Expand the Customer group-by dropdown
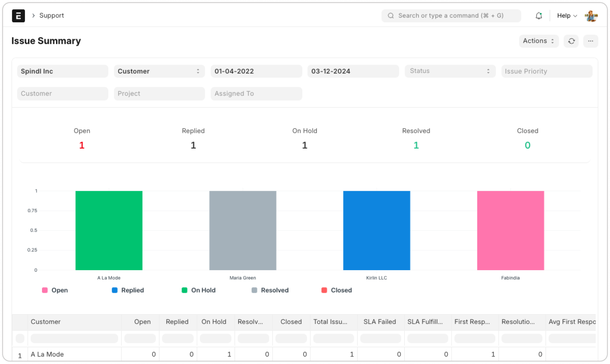Viewport: 610px width, 364px height. click(159, 71)
